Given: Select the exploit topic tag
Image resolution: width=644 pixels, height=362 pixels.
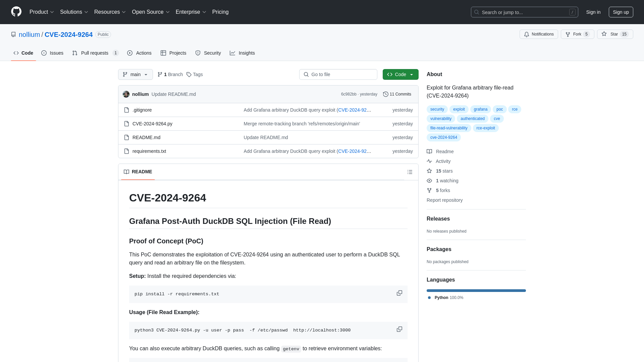Looking at the screenshot, I should 459,109.
